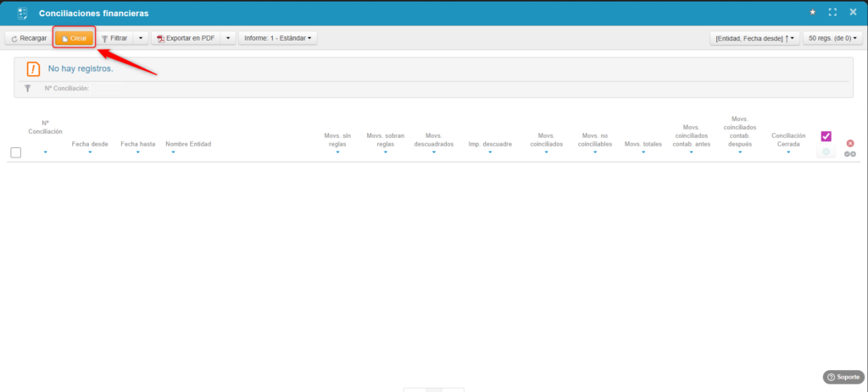868x392 pixels.
Task: Click the Conciliaciones financieras module icon
Action: click(x=22, y=13)
